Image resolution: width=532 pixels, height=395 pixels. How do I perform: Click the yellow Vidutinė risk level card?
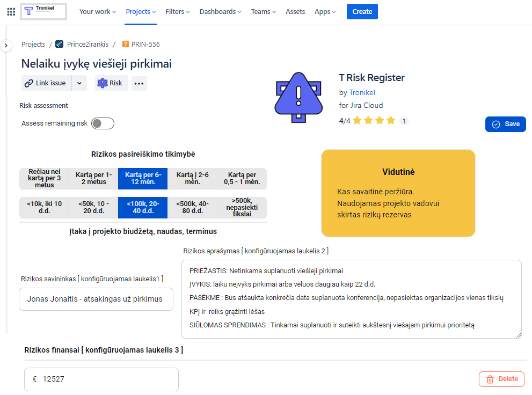[398, 193]
